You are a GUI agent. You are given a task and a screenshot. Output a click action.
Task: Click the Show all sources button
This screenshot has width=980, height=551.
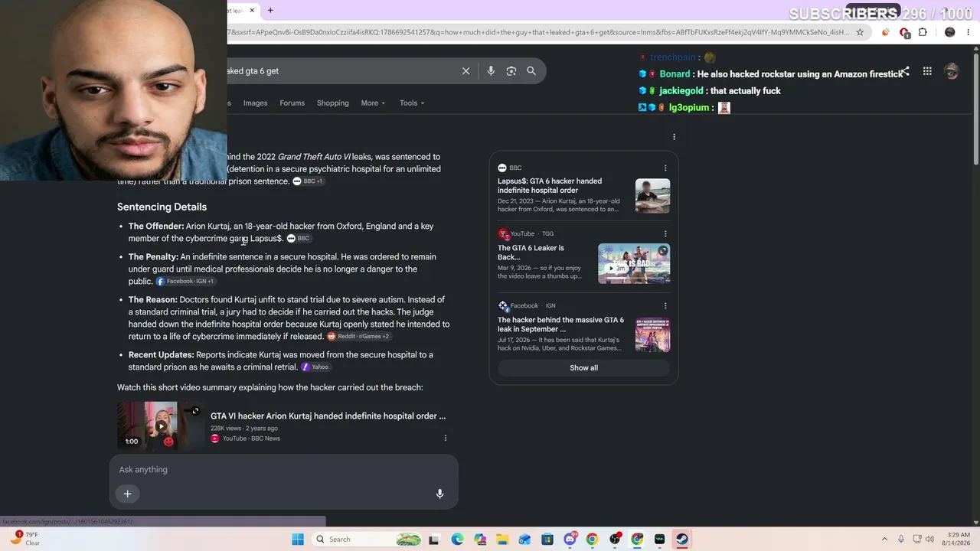click(x=583, y=368)
